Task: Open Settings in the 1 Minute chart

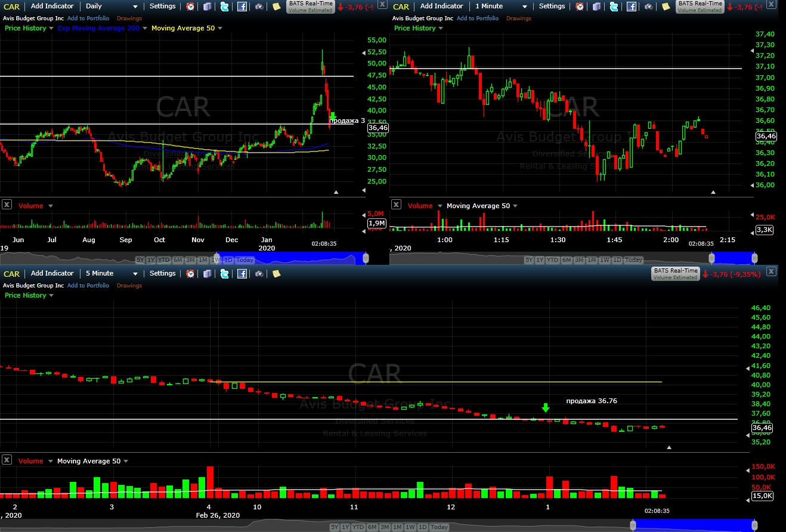Action: [552, 6]
